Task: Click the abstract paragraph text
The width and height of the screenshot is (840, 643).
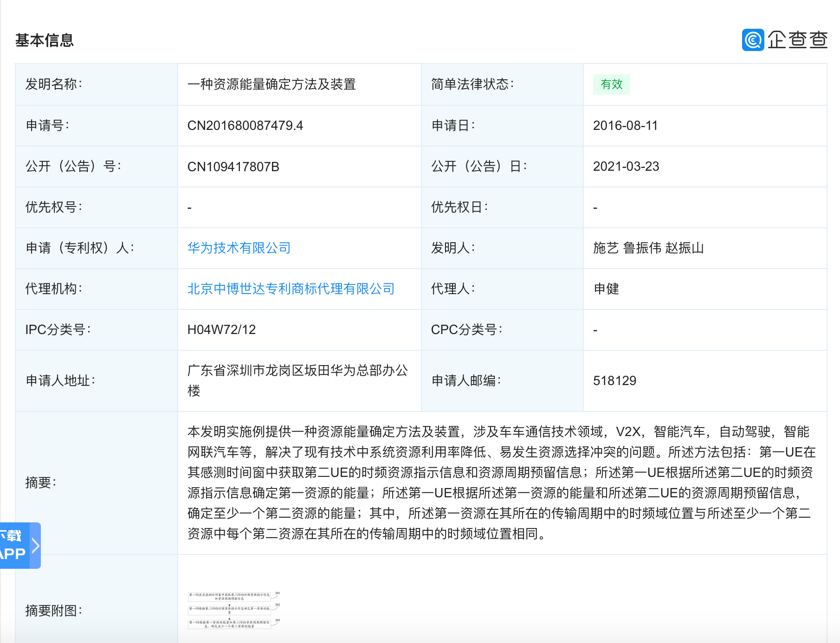Action: click(501, 482)
